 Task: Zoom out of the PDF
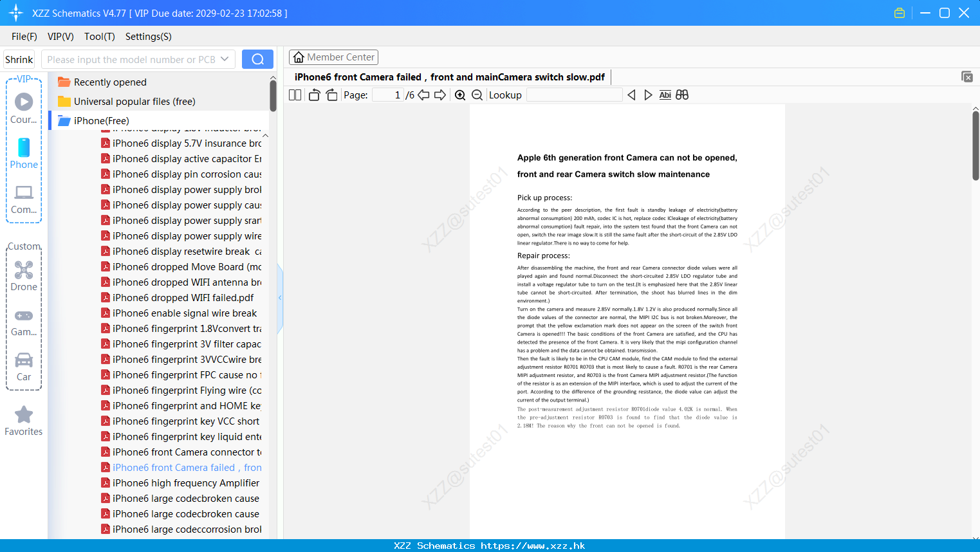pos(477,95)
